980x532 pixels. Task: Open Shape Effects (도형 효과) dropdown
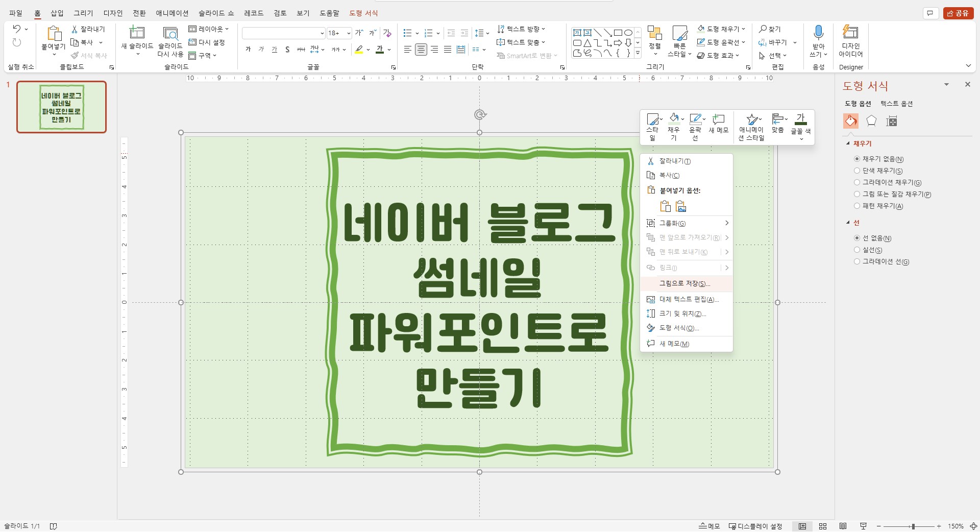point(718,55)
